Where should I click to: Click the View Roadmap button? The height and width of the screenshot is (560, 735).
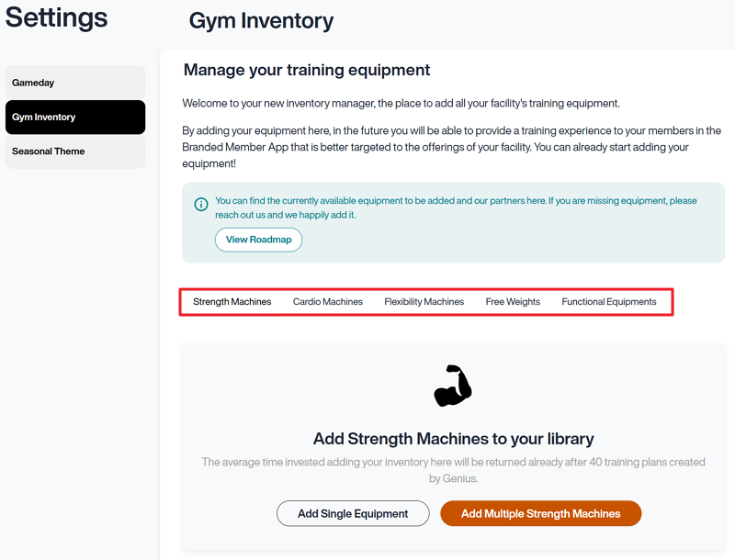click(x=258, y=239)
